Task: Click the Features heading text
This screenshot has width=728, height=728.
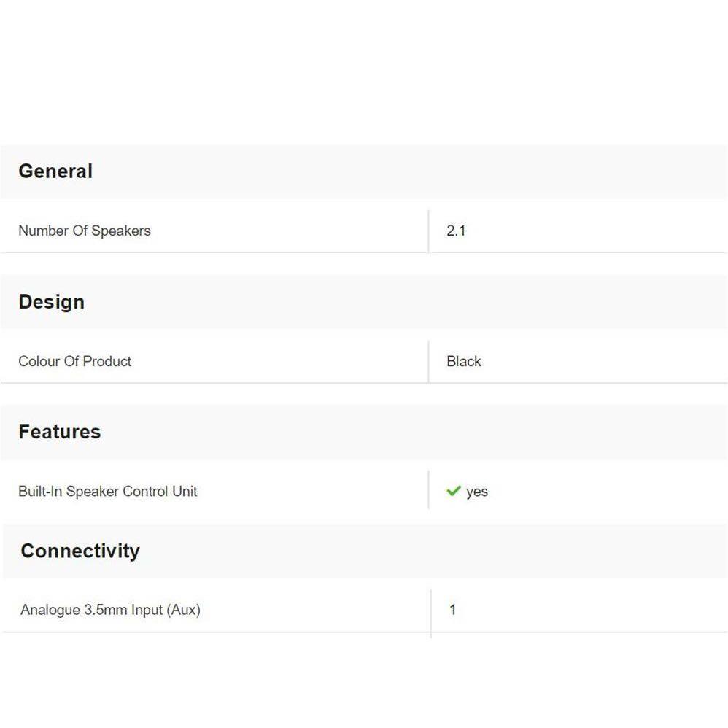Action: point(60,432)
